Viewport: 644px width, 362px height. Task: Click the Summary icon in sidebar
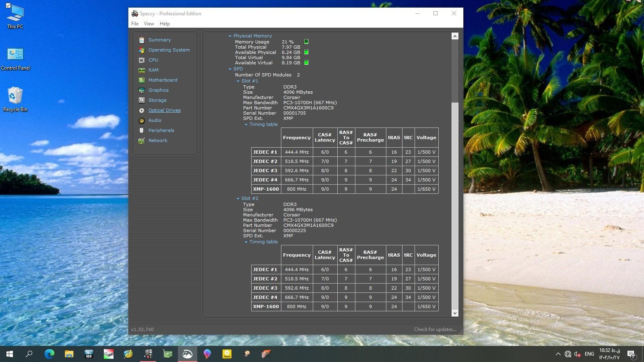[142, 40]
